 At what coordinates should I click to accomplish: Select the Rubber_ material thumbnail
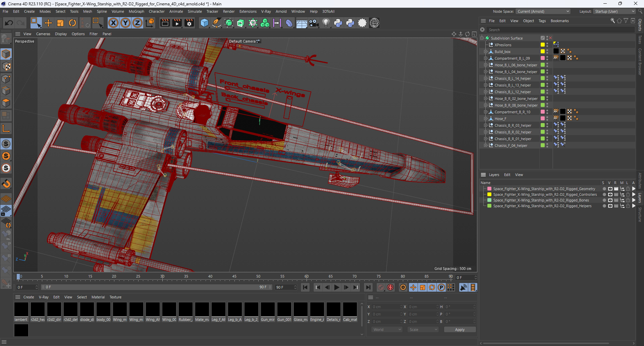click(x=185, y=309)
